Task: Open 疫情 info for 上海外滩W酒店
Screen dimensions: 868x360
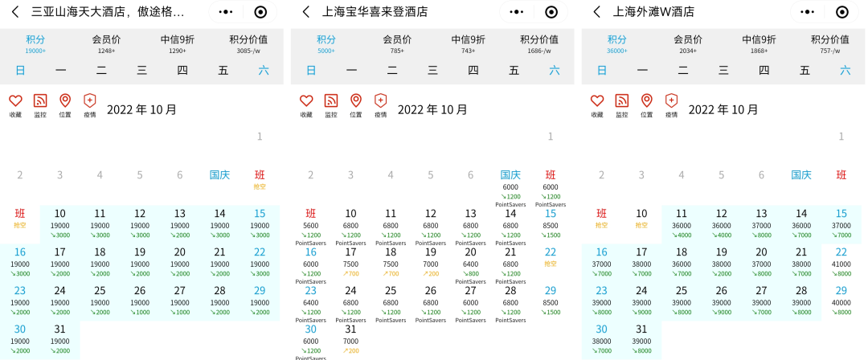Action: coord(671,105)
